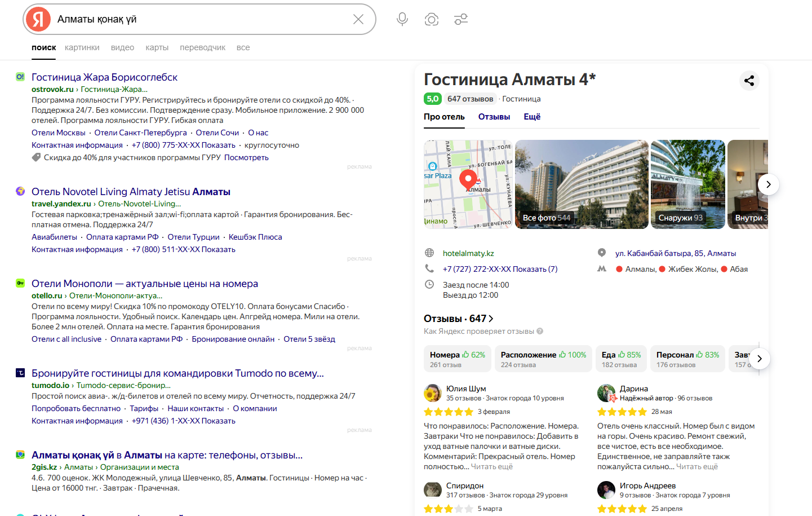This screenshot has height=516, width=812.
Task: Click Спиридон's avatar
Action: (x=433, y=490)
